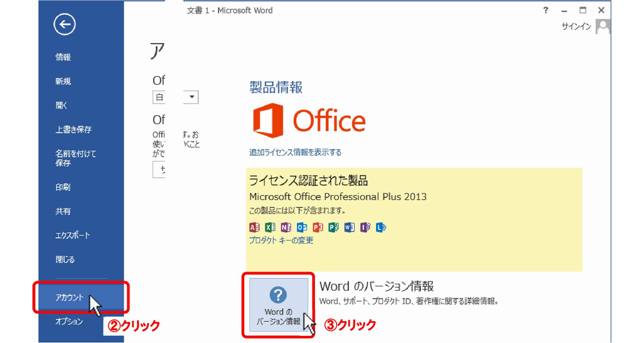644x343 pixels.
Task: Click the Outlook product icon
Action: tap(302, 227)
